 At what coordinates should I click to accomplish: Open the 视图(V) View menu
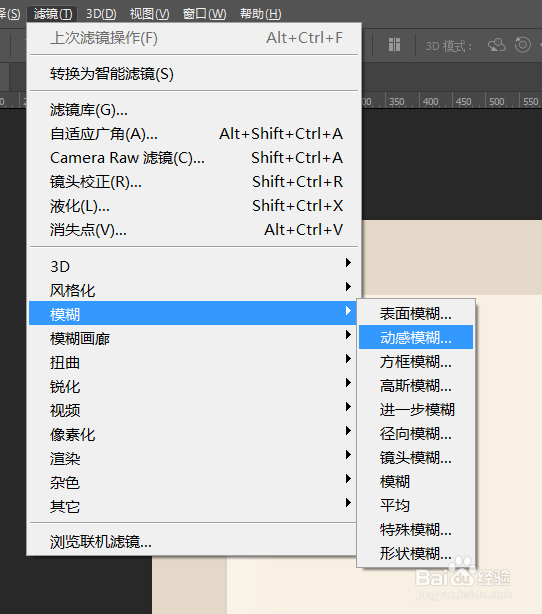(149, 14)
